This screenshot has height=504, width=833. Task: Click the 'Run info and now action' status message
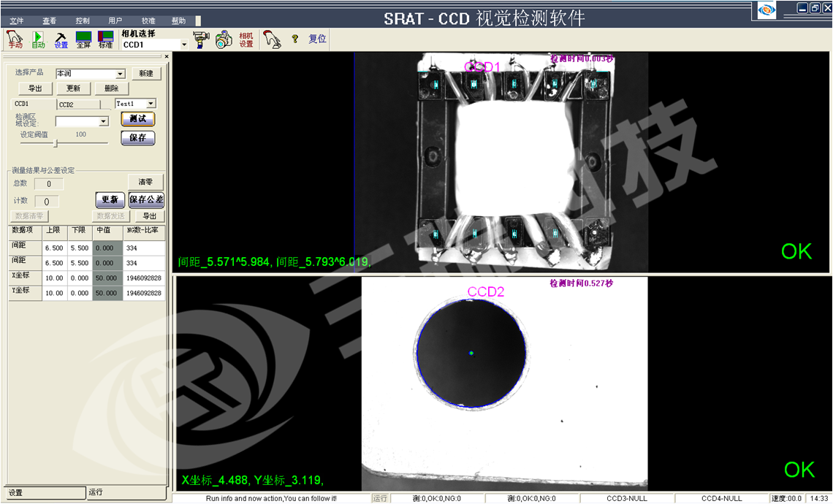(272, 499)
